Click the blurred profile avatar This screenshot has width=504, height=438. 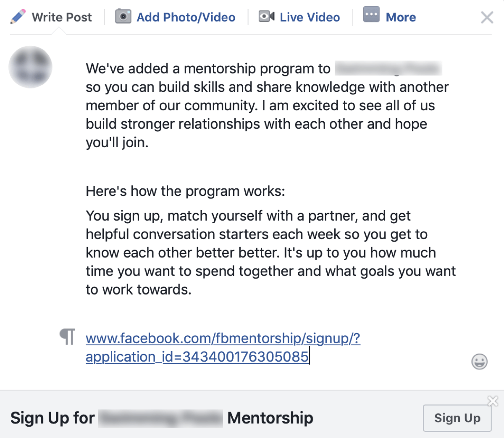(x=30, y=67)
